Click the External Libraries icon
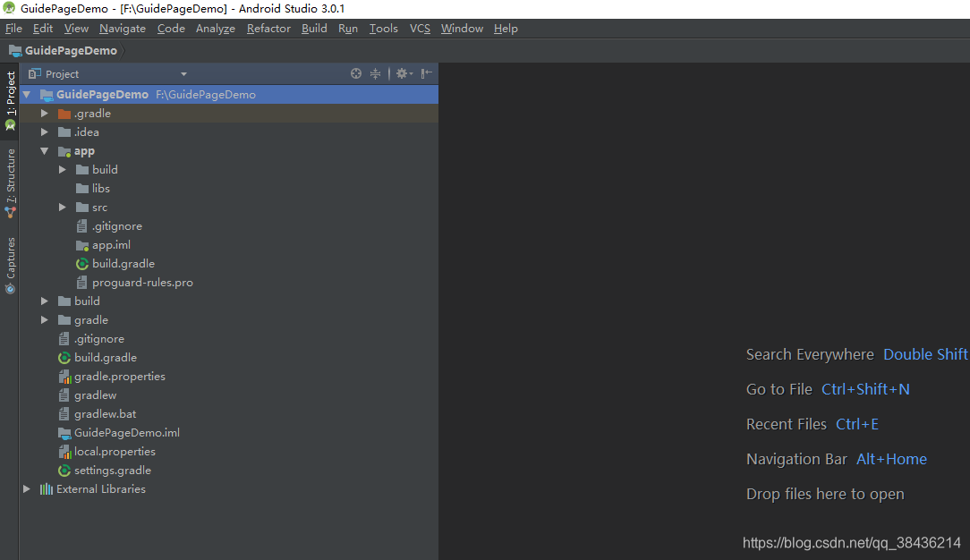Image resolution: width=970 pixels, height=560 pixels. tap(47, 489)
